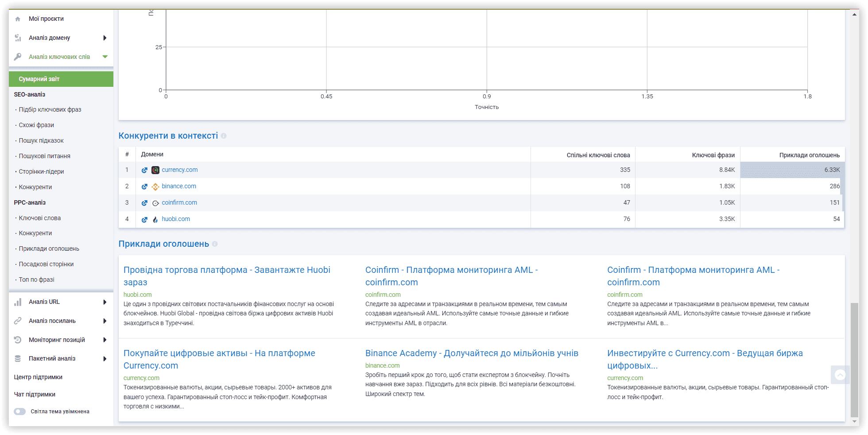Screen dimensions: 868x435
Task: Click the page vertical scrollbar thumb
Action: pyautogui.click(x=855, y=360)
